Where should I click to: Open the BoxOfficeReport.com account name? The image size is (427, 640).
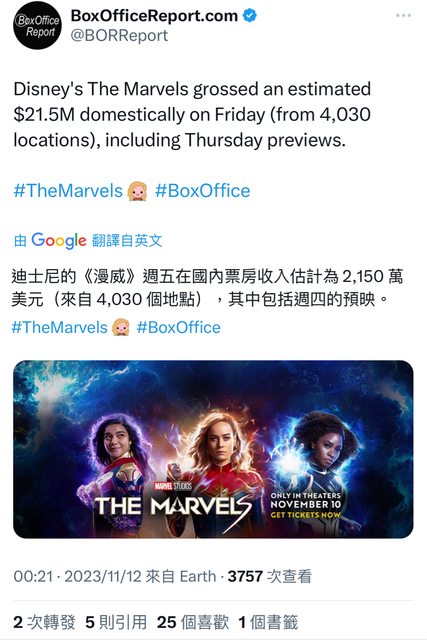tap(154, 16)
